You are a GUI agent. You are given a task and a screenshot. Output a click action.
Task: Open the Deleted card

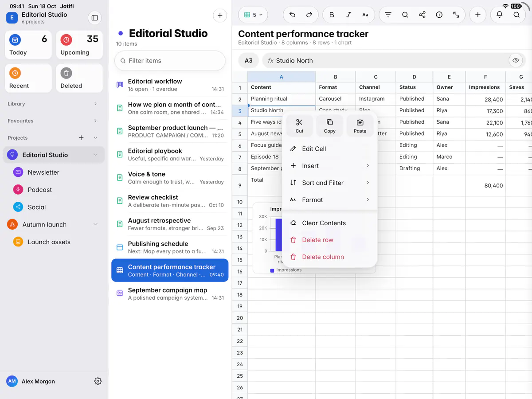click(79, 78)
